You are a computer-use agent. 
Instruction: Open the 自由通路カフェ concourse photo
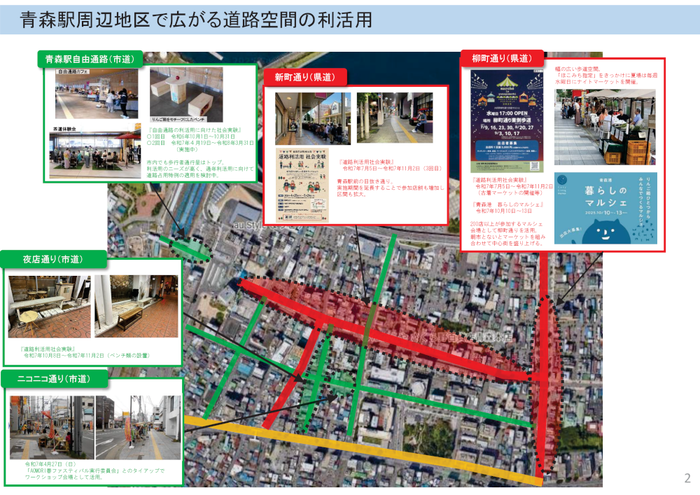[96, 94]
